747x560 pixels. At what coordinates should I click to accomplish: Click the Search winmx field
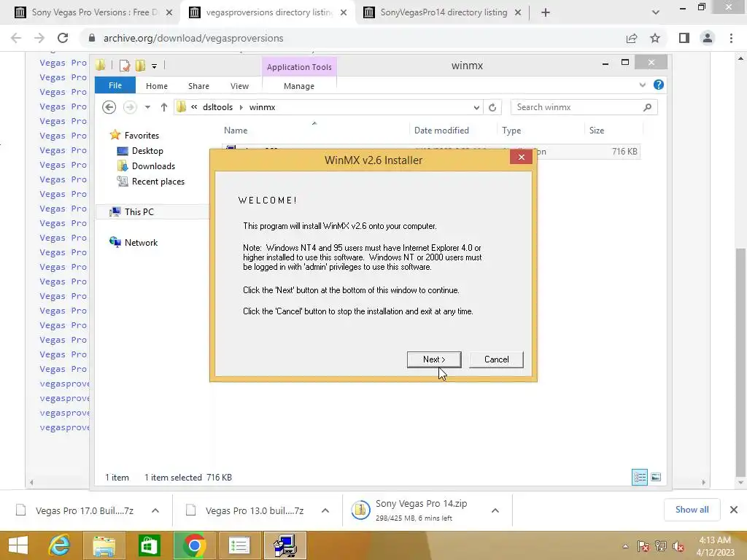[578, 107]
